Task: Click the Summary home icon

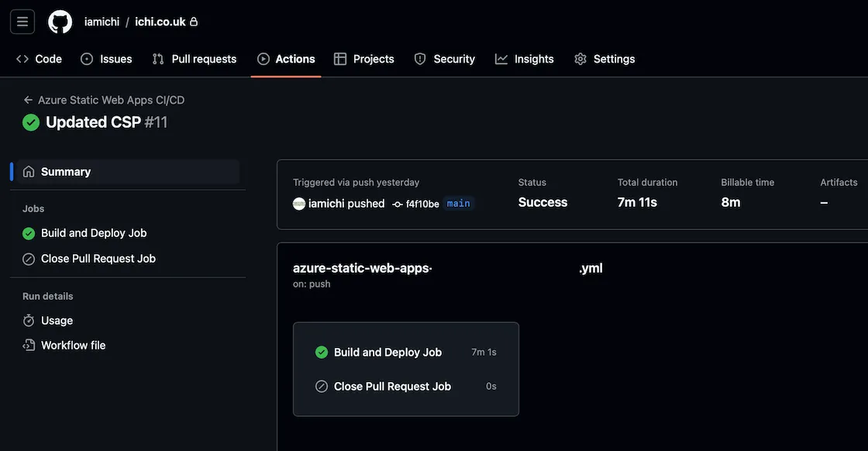Action: pos(28,171)
